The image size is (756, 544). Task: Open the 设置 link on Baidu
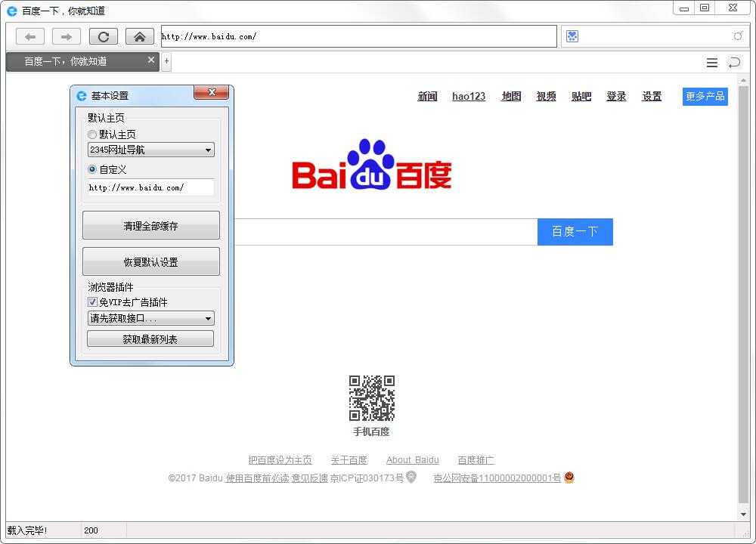click(x=652, y=97)
